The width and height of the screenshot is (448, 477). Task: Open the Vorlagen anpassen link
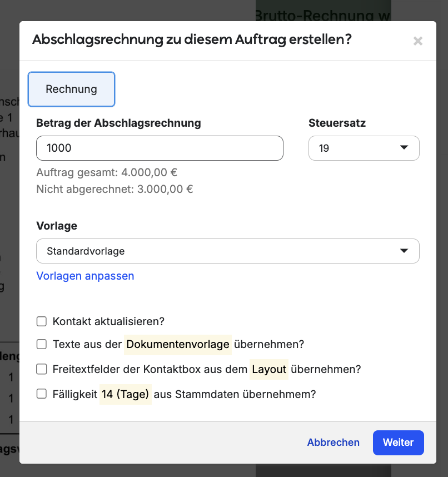tap(85, 276)
